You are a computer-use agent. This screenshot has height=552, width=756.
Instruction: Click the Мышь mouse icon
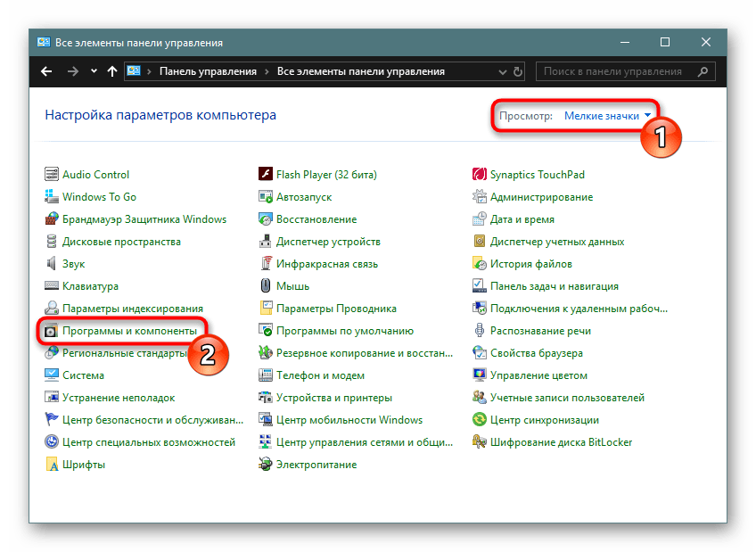coord(266,286)
